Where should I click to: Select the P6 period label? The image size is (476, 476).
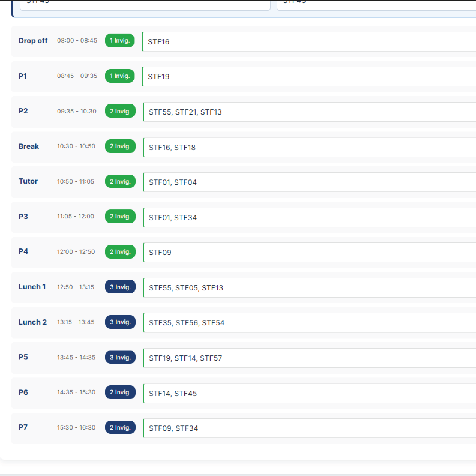(x=23, y=392)
